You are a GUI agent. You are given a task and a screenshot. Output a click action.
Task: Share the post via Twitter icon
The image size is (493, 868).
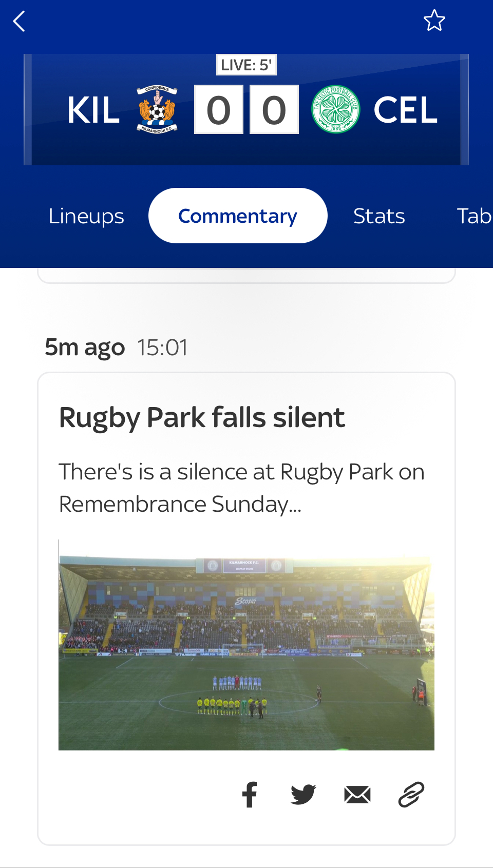304,795
